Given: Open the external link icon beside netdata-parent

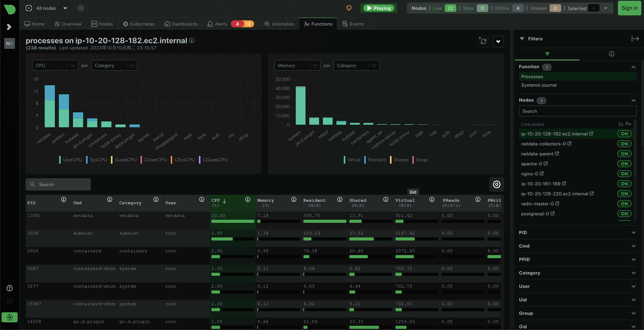Looking at the screenshot, I should click(557, 153).
